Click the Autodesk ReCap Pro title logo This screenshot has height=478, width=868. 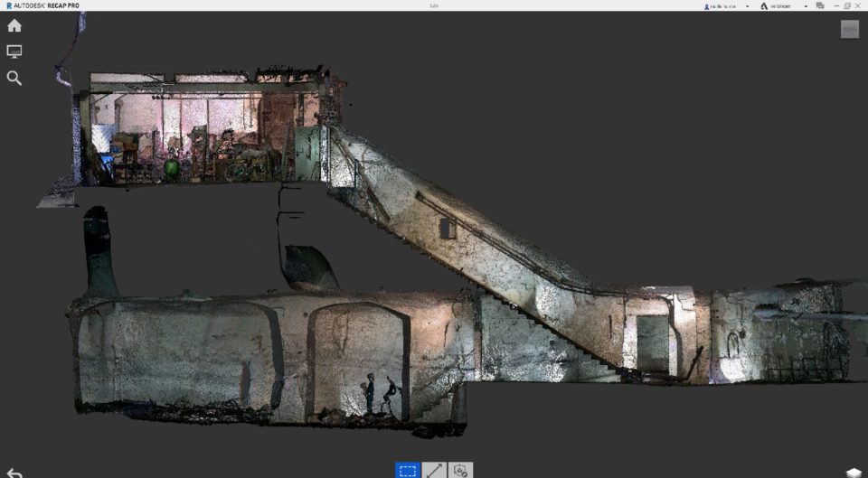click(x=42, y=5)
